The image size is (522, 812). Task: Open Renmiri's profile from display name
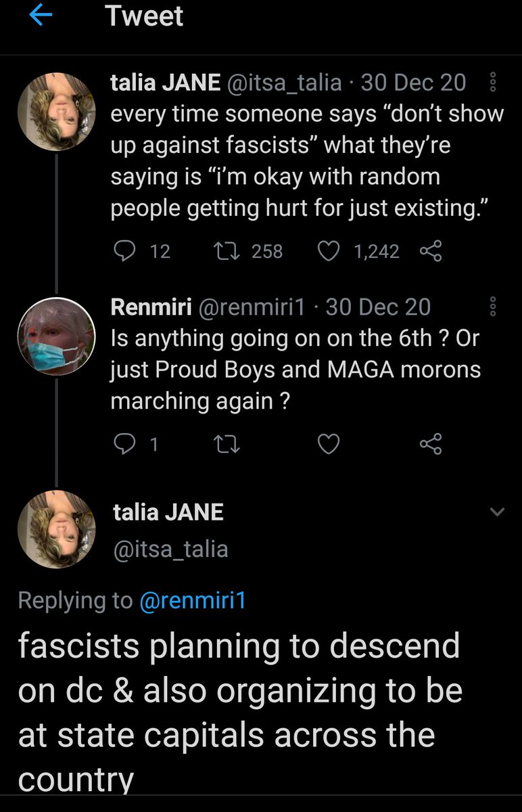click(x=149, y=307)
